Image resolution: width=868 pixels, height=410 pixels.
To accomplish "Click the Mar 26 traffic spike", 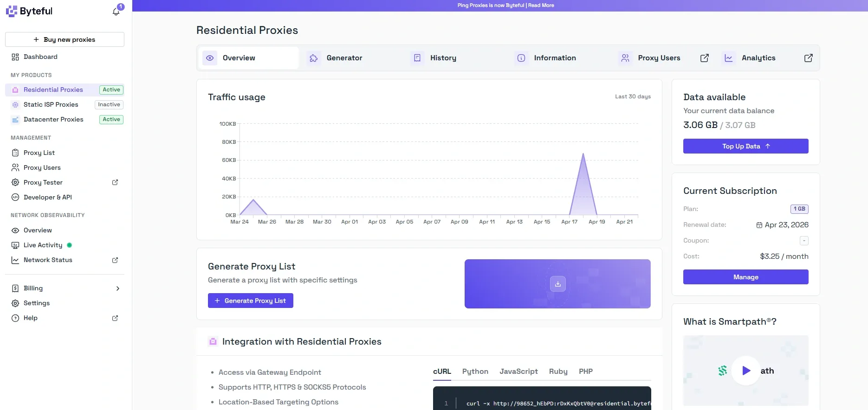I will 253,200.
